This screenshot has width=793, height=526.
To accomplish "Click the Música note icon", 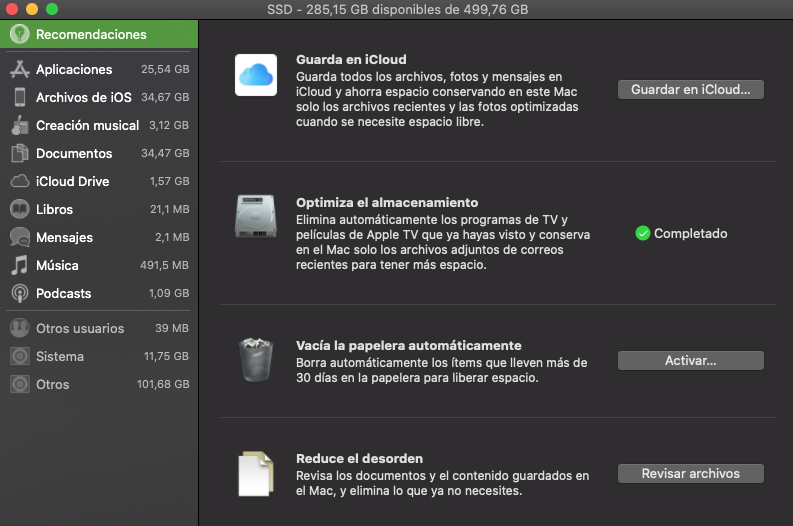I will point(20,265).
